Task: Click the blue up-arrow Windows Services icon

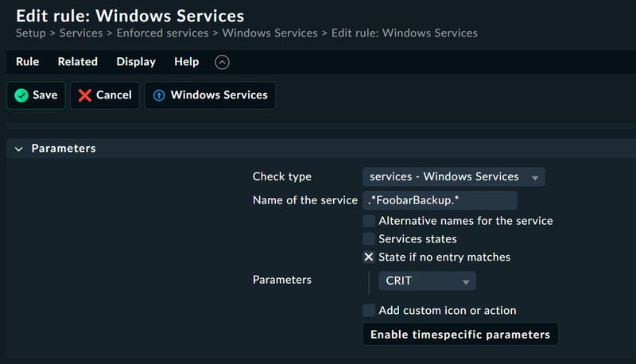Action: [158, 95]
